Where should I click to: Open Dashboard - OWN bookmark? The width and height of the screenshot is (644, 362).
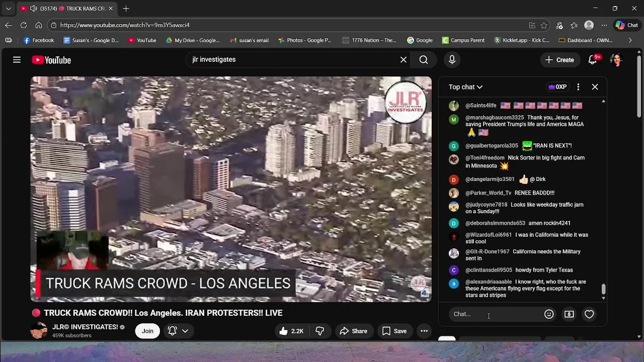tap(586, 40)
